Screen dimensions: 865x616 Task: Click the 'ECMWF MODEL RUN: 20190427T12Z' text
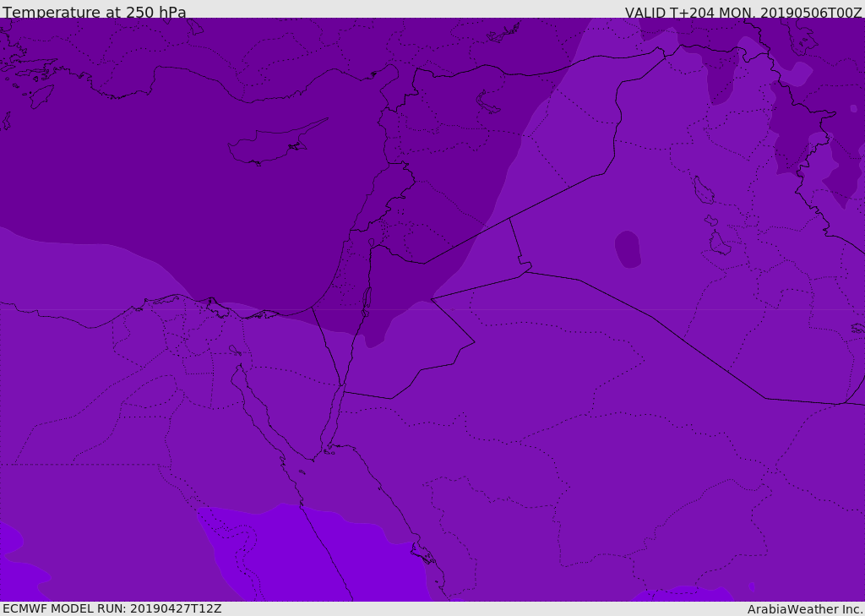click(x=112, y=608)
